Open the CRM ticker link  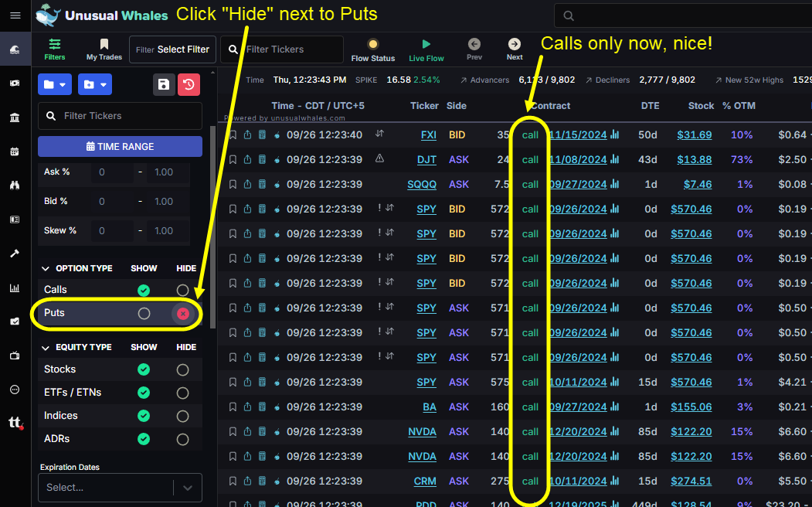tap(425, 481)
